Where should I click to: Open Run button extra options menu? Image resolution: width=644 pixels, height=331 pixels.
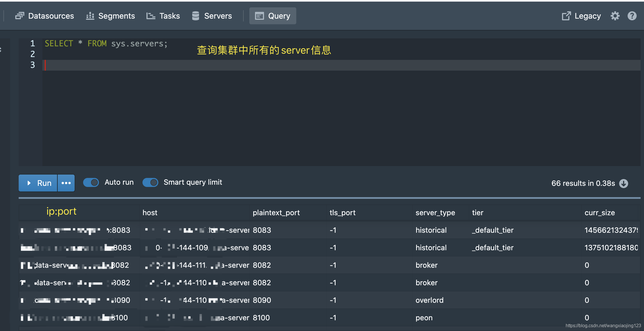pyautogui.click(x=66, y=183)
